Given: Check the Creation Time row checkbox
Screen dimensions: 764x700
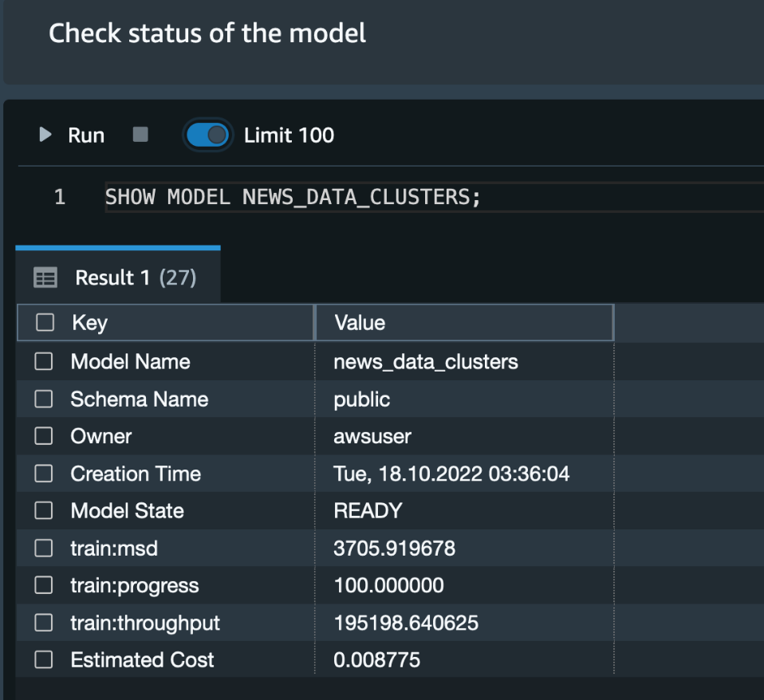Looking at the screenshot, I should click(44, 474).
